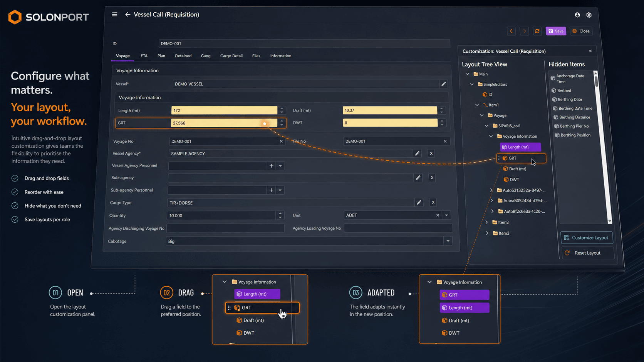Switch to the Gang tab
The width and height of the screenshot is (644, 362).
point(206,56)
